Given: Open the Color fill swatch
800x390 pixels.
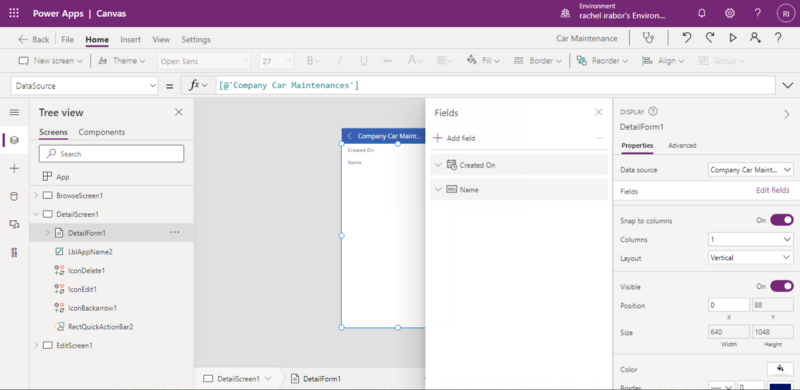Looking at the screenshot, I should 780,369.
